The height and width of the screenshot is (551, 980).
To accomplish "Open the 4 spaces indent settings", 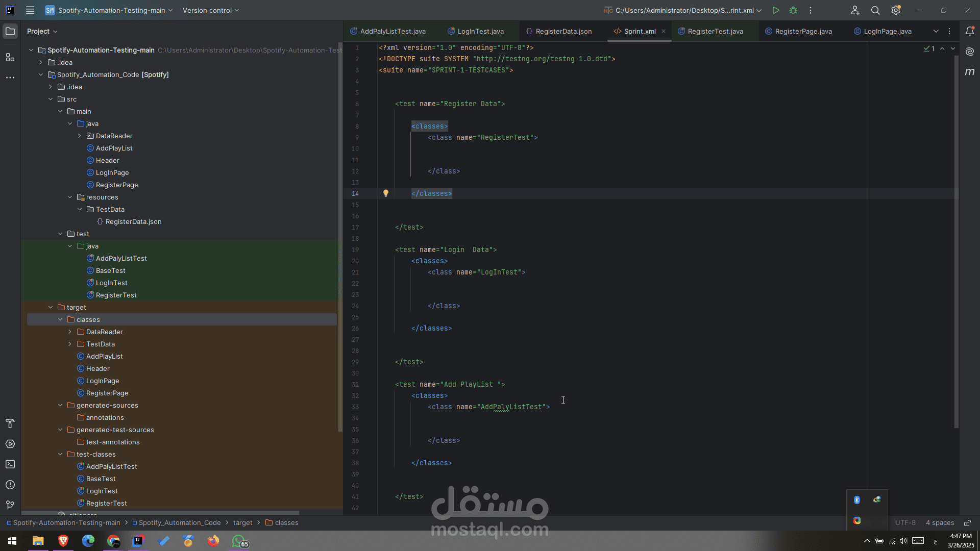I will tap(940, 523).
